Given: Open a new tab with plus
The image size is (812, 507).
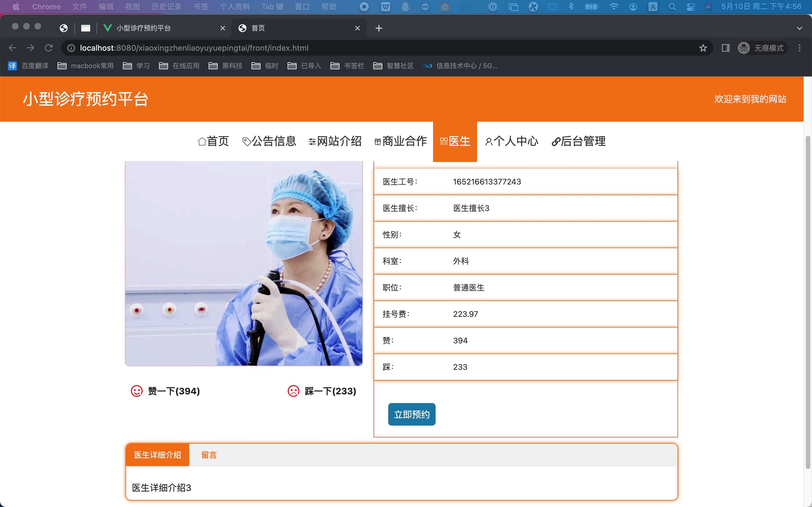Looking at the screenshot, I should pos(379,28).
